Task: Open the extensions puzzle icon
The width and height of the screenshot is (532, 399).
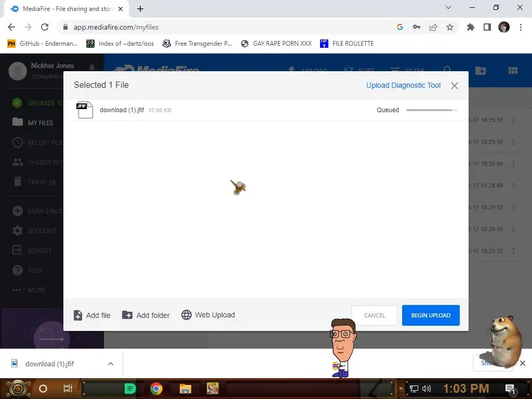Action: tap(470, 27)
